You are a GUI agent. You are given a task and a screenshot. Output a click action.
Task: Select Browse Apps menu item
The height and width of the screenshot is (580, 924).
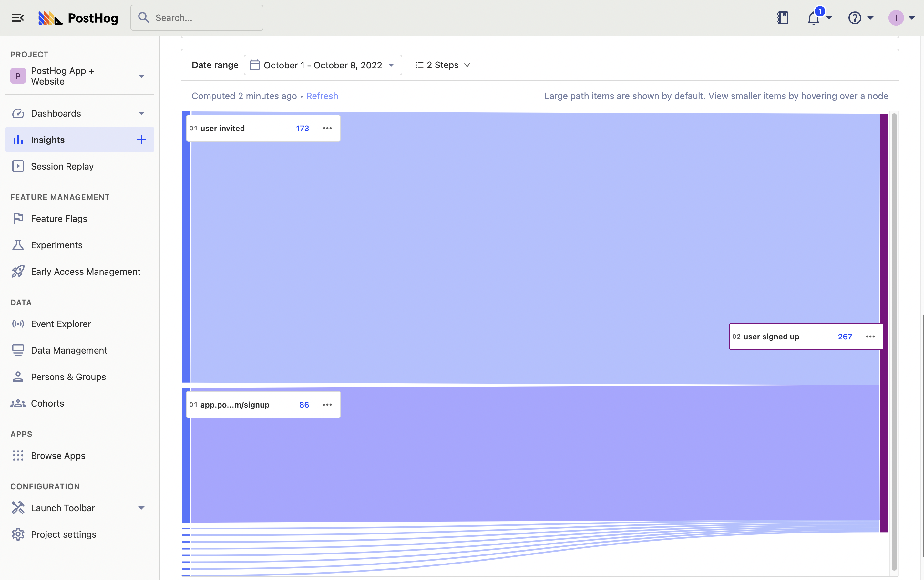[57, 455]
